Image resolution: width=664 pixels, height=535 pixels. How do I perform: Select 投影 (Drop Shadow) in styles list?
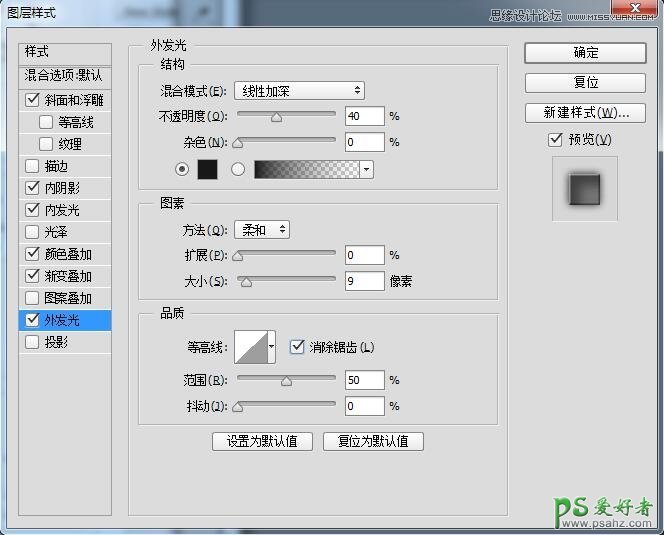point(56,342)
